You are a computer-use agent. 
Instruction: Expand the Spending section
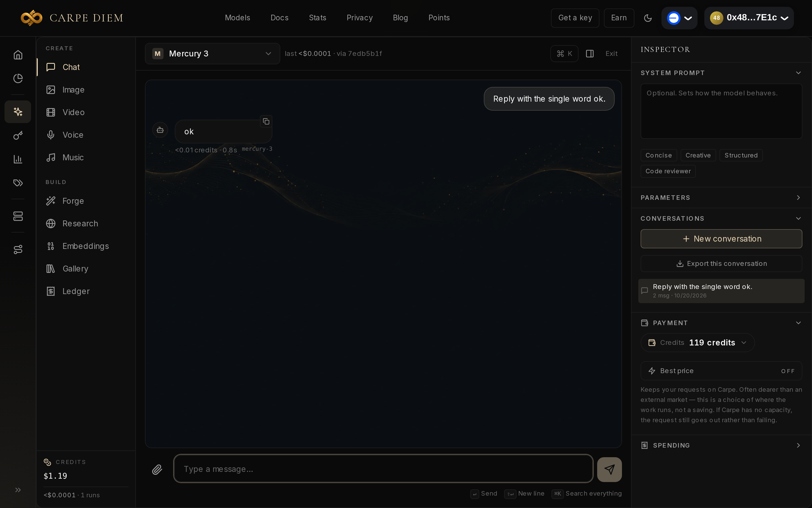coord(721,445)
